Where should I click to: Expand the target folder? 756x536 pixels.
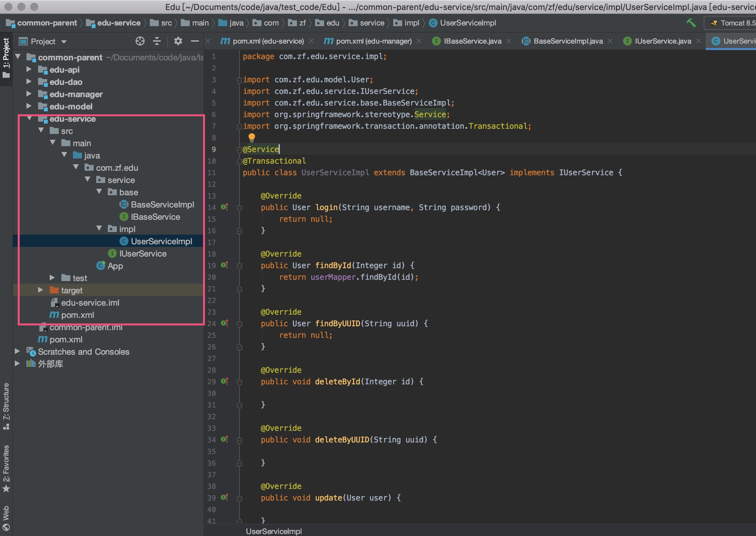coord(40,290)
